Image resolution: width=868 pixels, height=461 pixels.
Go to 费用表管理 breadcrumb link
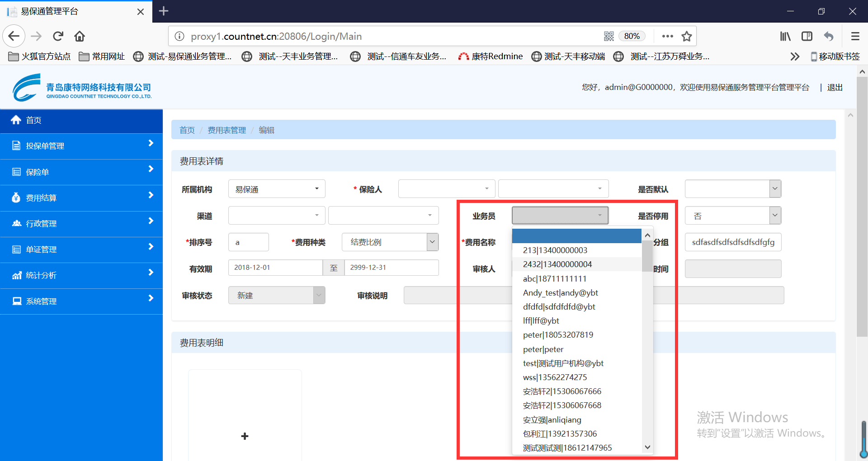coord(226,130)
